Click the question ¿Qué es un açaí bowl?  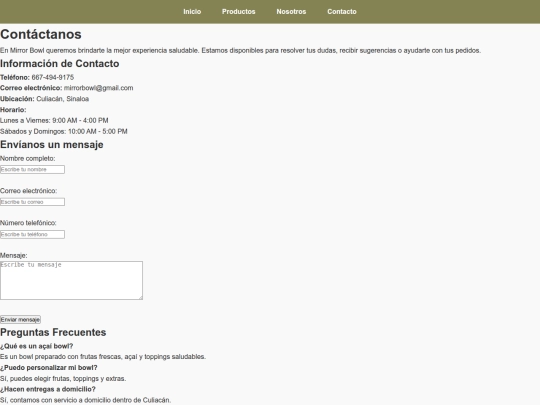pos(37,346)
